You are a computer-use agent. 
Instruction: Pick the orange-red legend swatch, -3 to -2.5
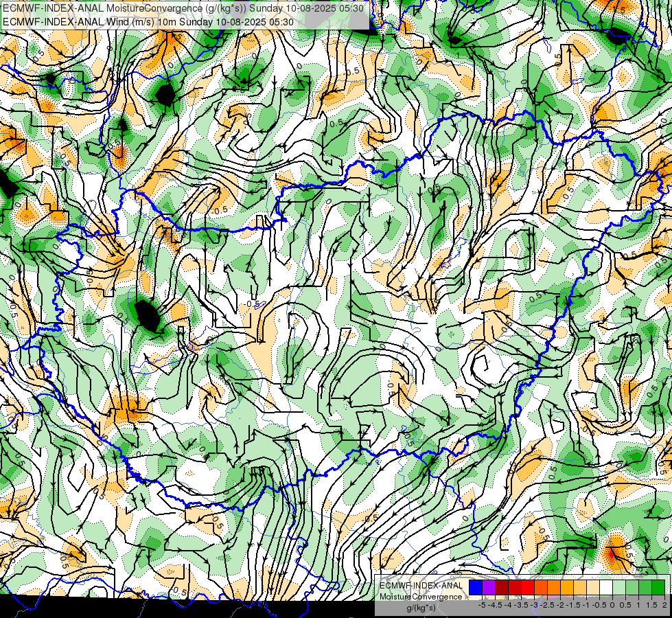(x=541, y=588)
